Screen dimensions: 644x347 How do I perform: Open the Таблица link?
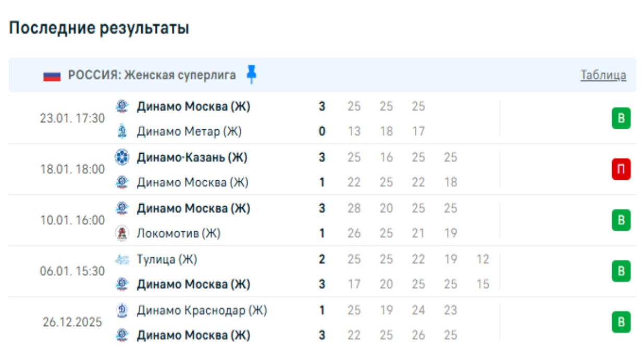point(603,75)
